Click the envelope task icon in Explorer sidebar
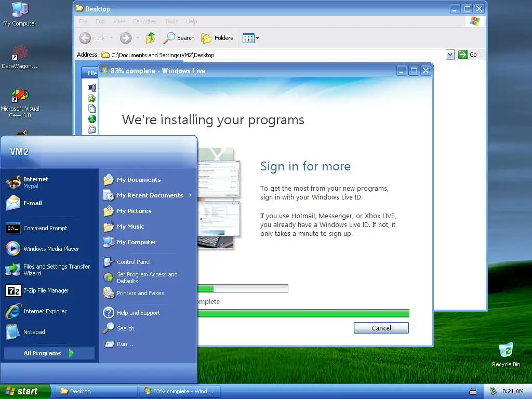532x399 pixels. [92, 129]
